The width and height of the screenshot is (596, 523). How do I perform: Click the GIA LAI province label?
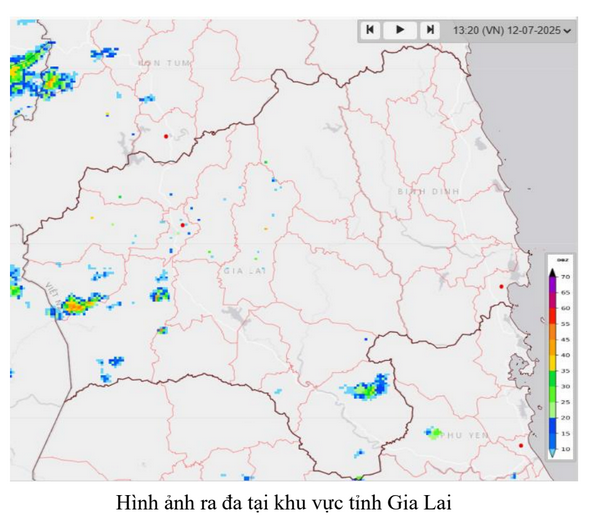point(244,271)
